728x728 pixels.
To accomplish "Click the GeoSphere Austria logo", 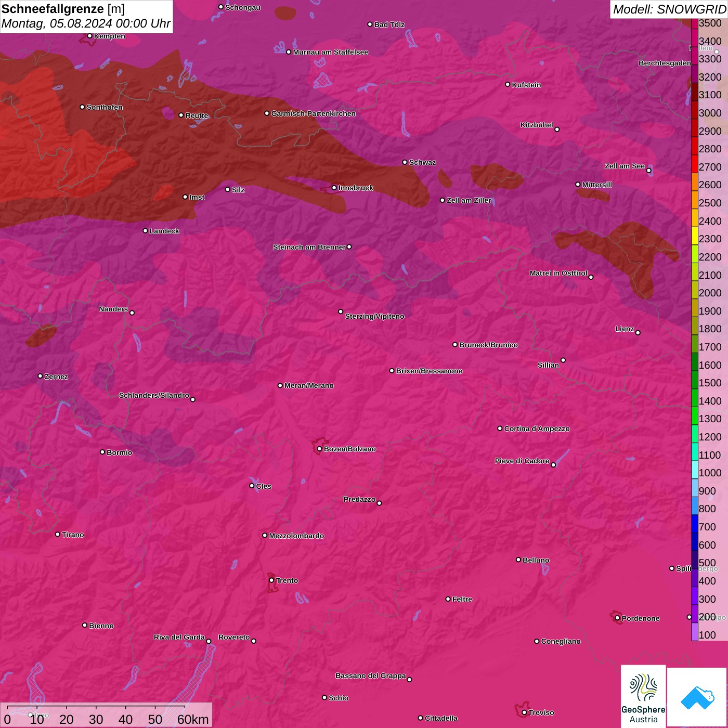I will pyautogui.click(x=643, y=695).
